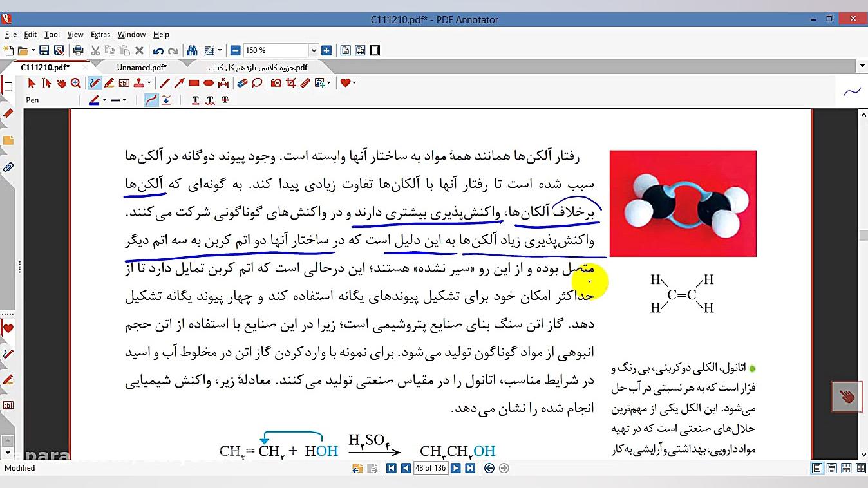This screenshot has height=488, width=868.
Task: Choose the Text Box tool
Action: 124,83
